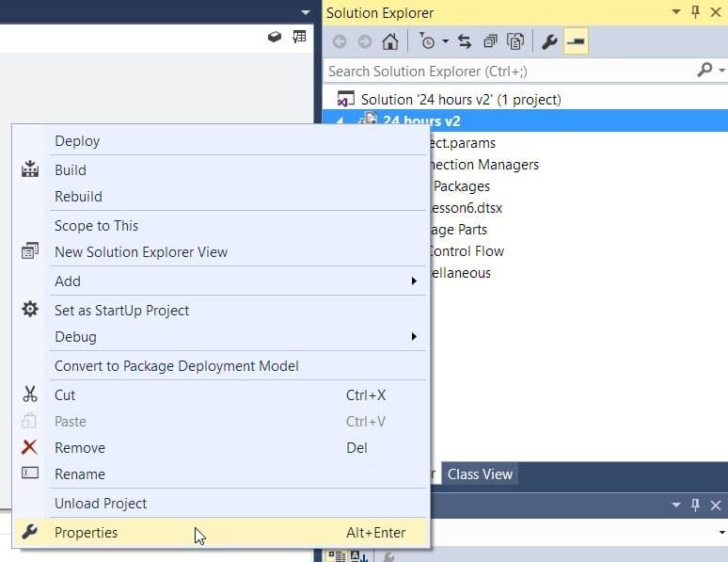This screenshot has width=728, height=562.
Task: Select the SSIS Packages tree item
Action: (461, 186)
